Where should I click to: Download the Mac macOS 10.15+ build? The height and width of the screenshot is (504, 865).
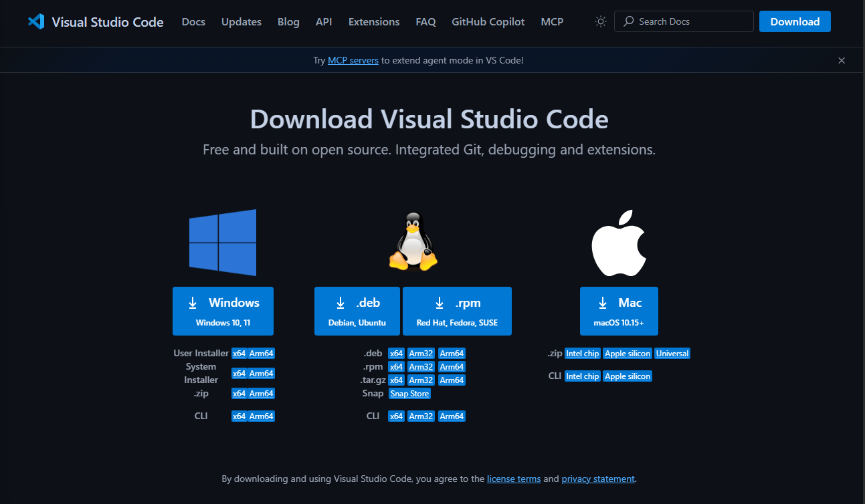[x=619, y=311]
